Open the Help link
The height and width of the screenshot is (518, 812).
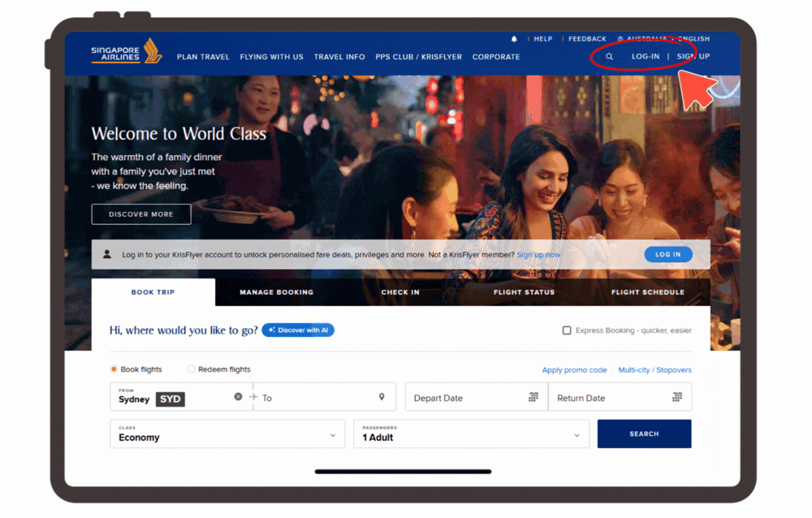(543, 39)
